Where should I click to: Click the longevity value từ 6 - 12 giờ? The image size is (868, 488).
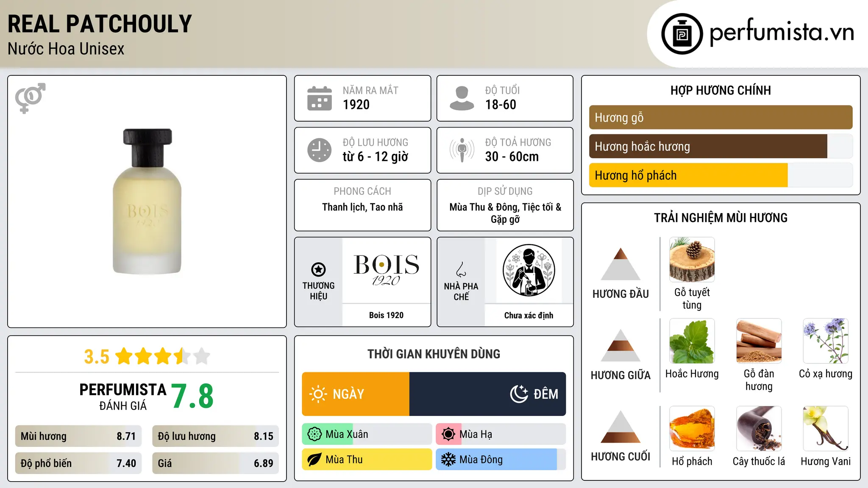pos(376,157)
